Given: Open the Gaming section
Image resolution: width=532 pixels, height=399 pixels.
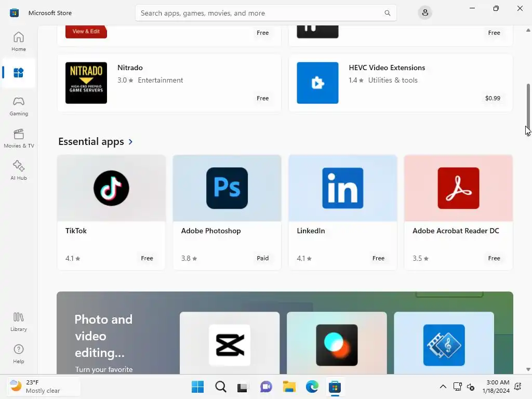Looking at the screenshot, I should pyautogui.click(x=19, y=106).
